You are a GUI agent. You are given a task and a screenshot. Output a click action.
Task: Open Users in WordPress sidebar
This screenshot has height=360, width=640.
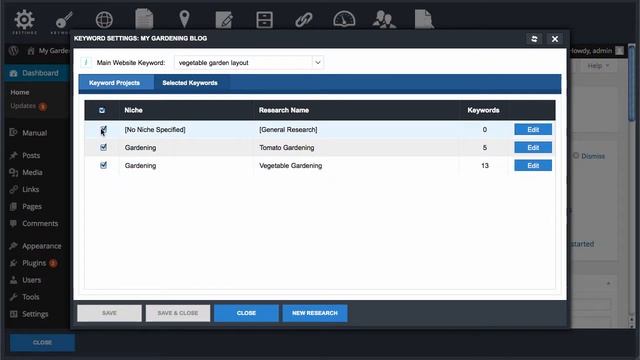(x=31, y=280)
